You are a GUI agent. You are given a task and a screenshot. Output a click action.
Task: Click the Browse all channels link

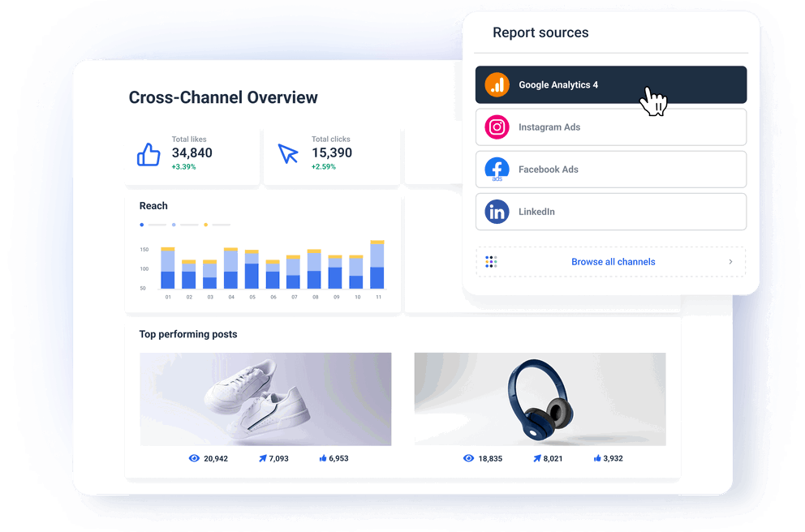tap(613, 261)
